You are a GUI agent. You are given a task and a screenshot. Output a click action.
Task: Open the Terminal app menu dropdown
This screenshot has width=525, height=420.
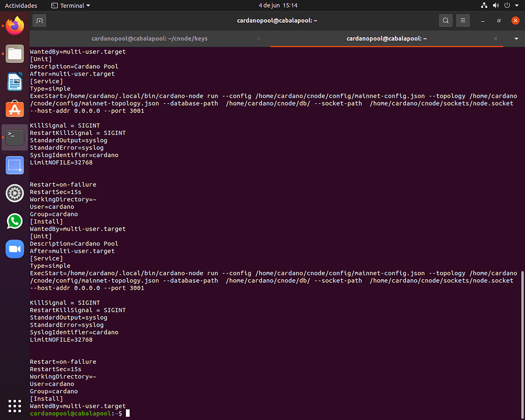point(71,6)
